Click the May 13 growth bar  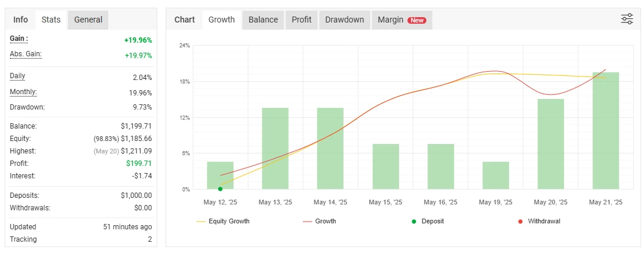(275, 148)
